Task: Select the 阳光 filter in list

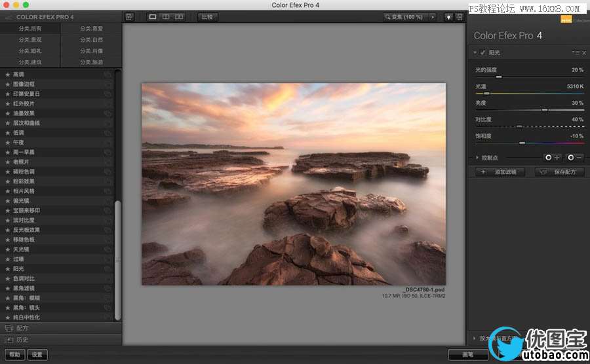Action: (18, 269)
